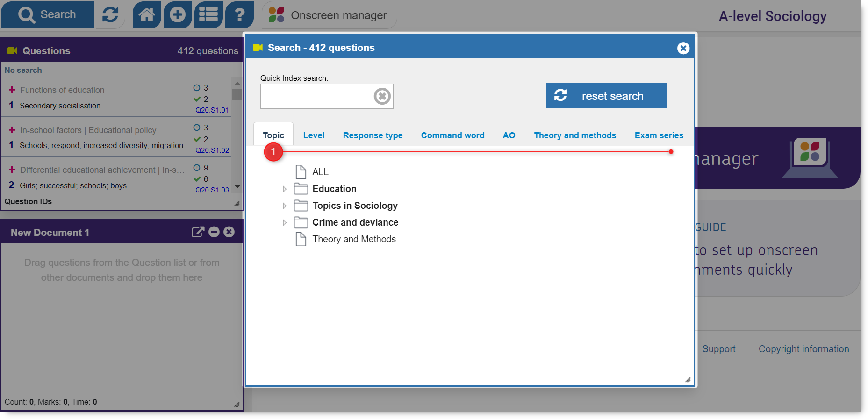Click the Home icon in the toolbar

coord(147,15)
